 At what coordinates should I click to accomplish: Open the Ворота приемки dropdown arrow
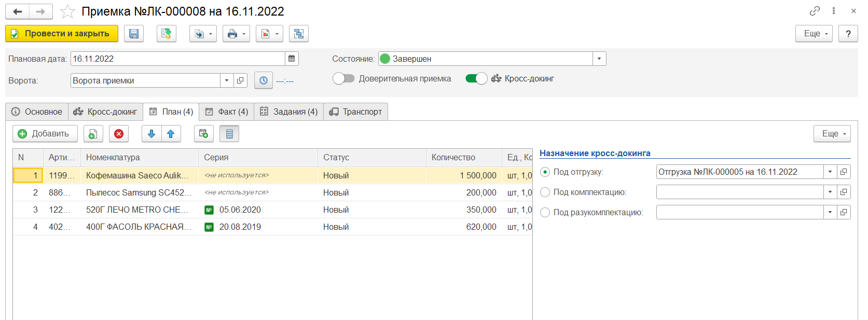[227, 80]
